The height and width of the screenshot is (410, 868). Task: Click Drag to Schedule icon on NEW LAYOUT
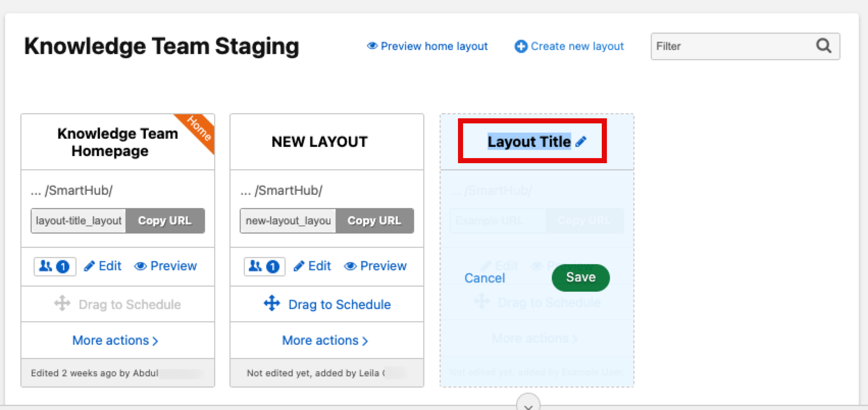click(272, 303)
